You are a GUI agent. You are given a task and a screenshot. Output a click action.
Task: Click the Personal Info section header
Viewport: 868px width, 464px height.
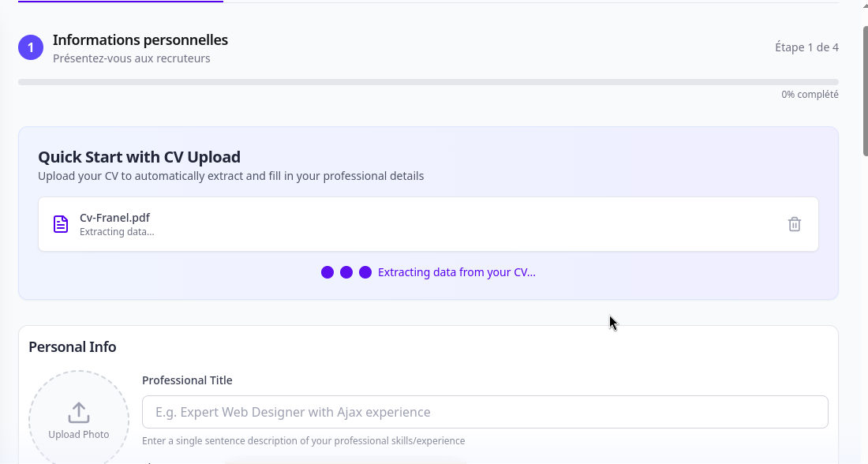(72, 346)
